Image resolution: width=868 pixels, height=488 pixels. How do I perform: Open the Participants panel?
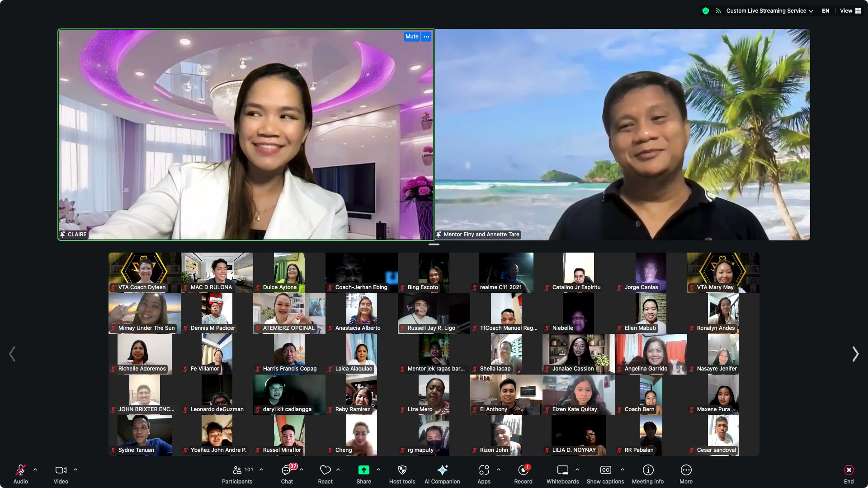(x=237, y=474)
